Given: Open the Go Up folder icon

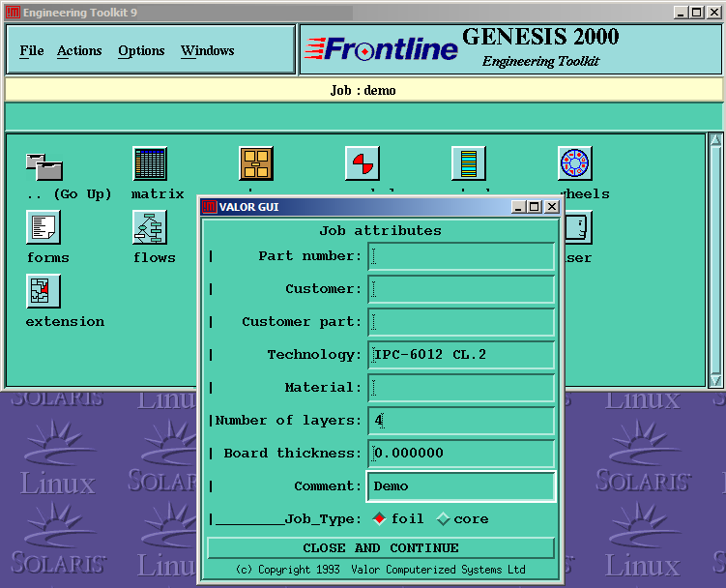Looking at the screenshot, I should pos(44,167).
